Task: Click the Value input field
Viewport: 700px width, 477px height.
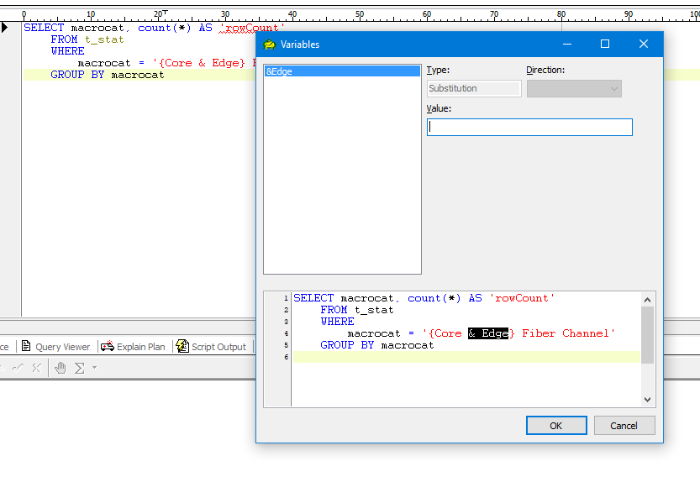Action: [529, 127]
